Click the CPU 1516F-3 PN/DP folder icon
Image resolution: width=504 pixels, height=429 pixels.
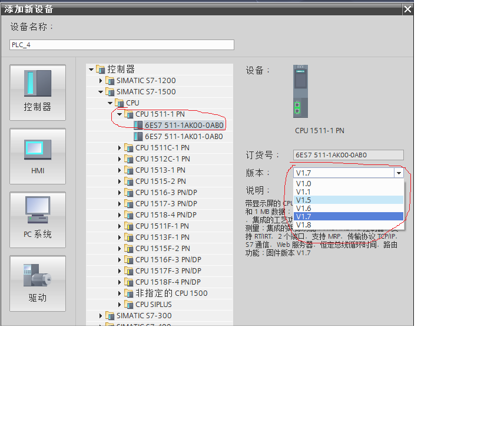coord(128,260)
